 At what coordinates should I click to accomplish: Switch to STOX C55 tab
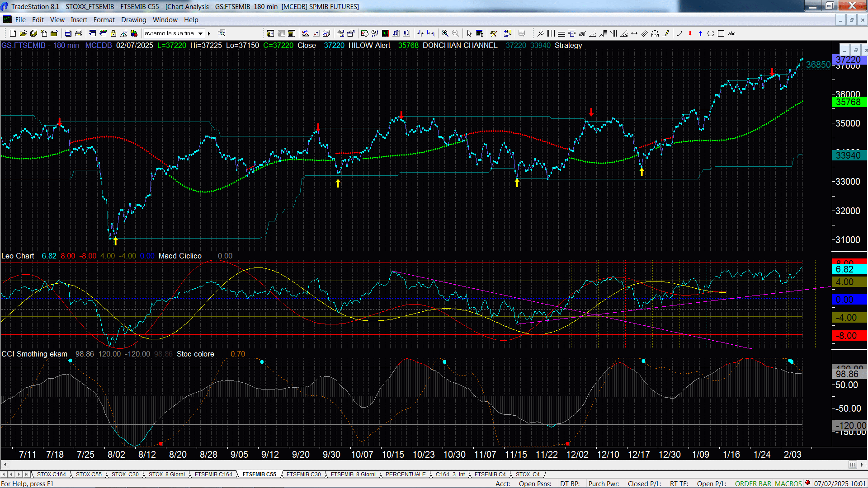89,474
